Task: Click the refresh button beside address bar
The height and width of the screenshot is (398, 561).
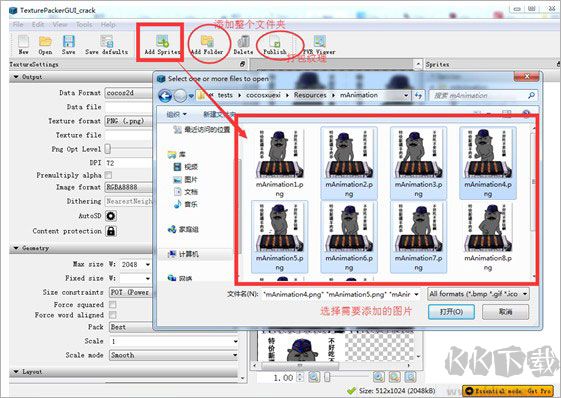Action: (x=418, y=95)
